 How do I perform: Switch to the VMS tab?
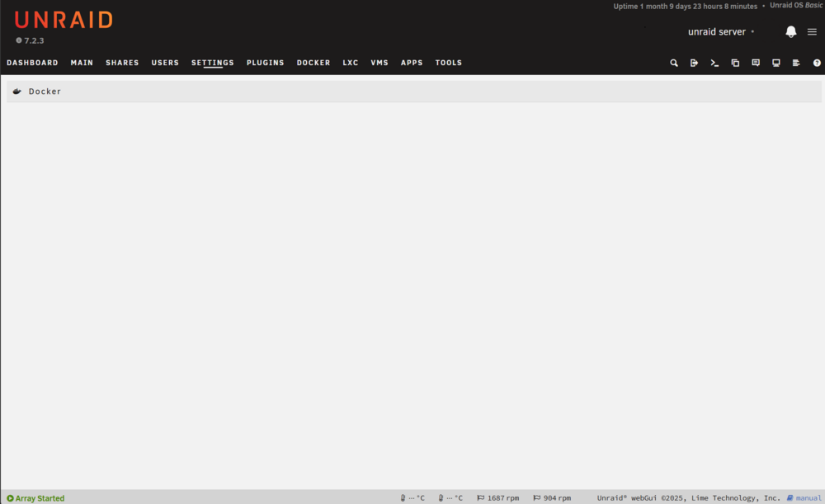[379, 63]
